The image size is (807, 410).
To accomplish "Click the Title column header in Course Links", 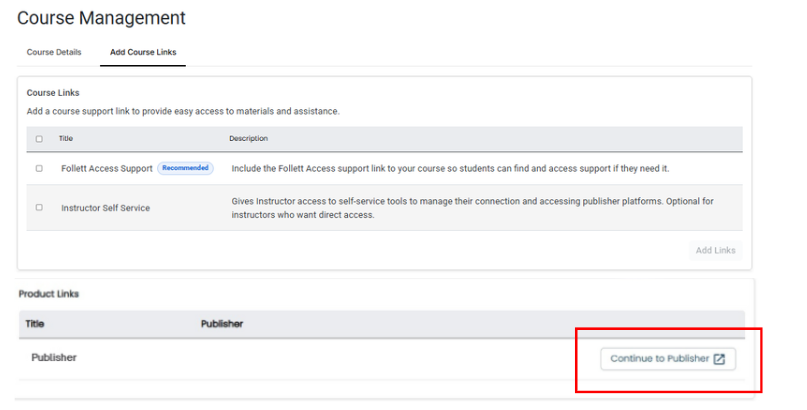I will [x=66, y=138].
